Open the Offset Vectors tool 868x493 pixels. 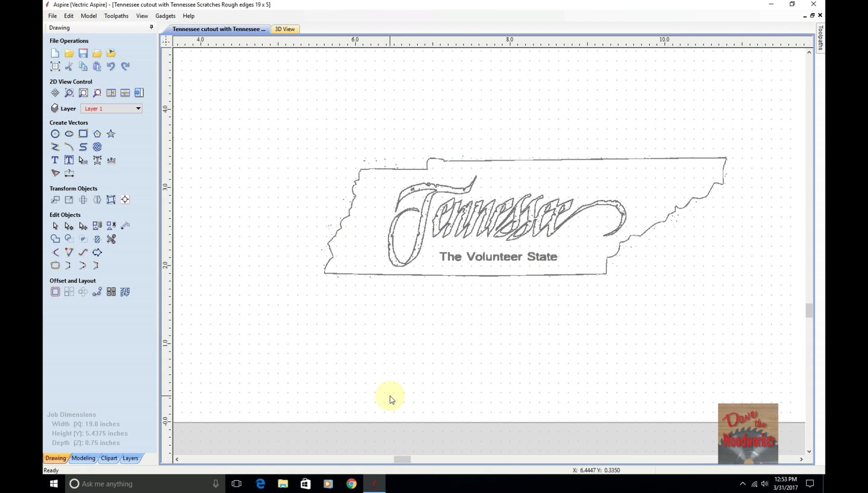(x=55, y=292)
